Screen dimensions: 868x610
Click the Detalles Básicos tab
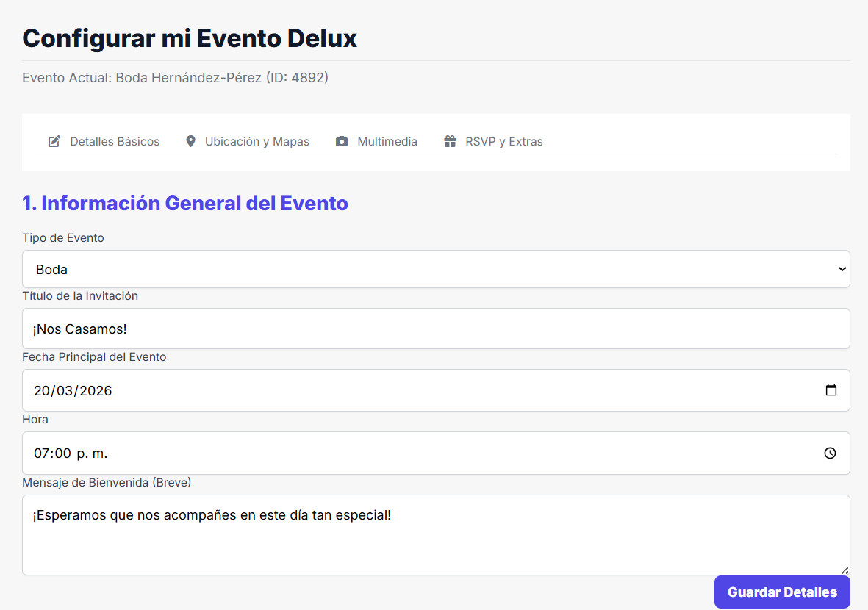tap(115, 141)
